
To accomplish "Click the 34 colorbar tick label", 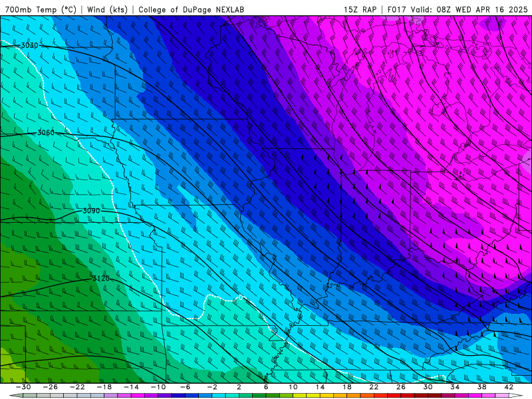I will click(455, 387).
